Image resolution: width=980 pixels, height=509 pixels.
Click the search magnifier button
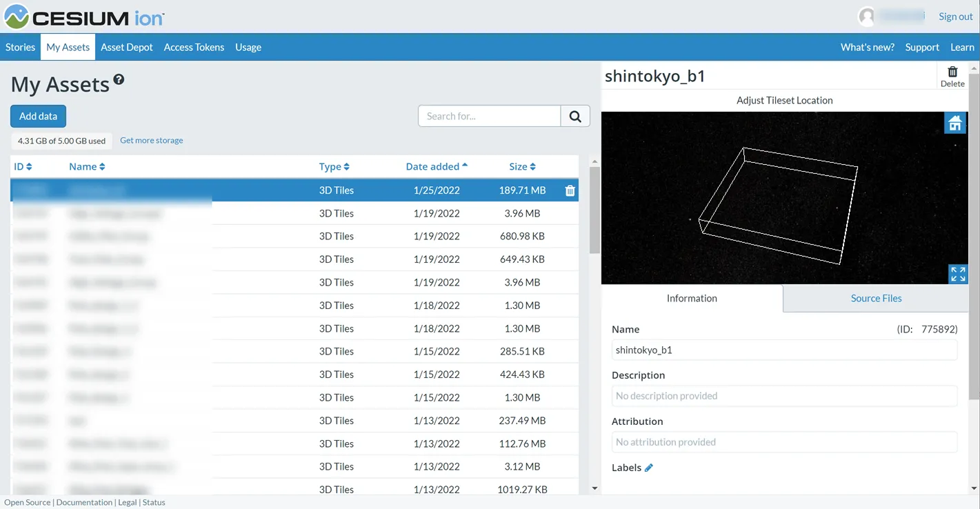click(575, 116)
